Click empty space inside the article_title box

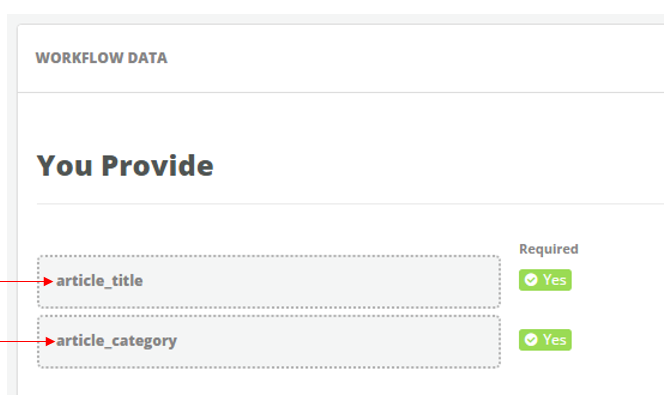click(x=320, y=282)
